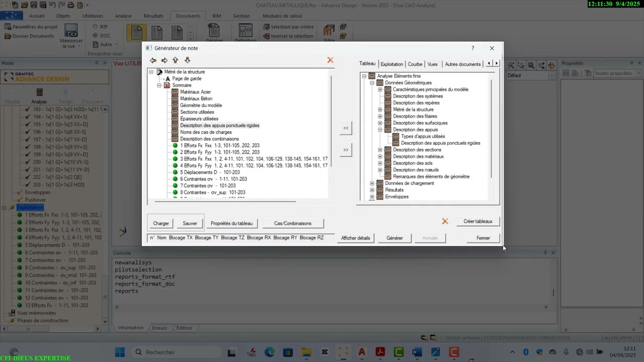The width and height of the screenshot is (644, 362).
Task: Click Inverser la sélection in the ribbon
Action: [289, 36]
